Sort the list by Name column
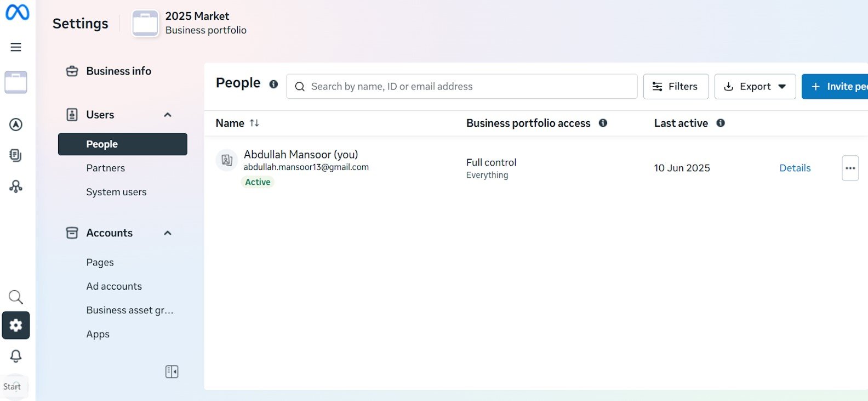This screenshot has height=401, width=868. (x=254, y=123)
